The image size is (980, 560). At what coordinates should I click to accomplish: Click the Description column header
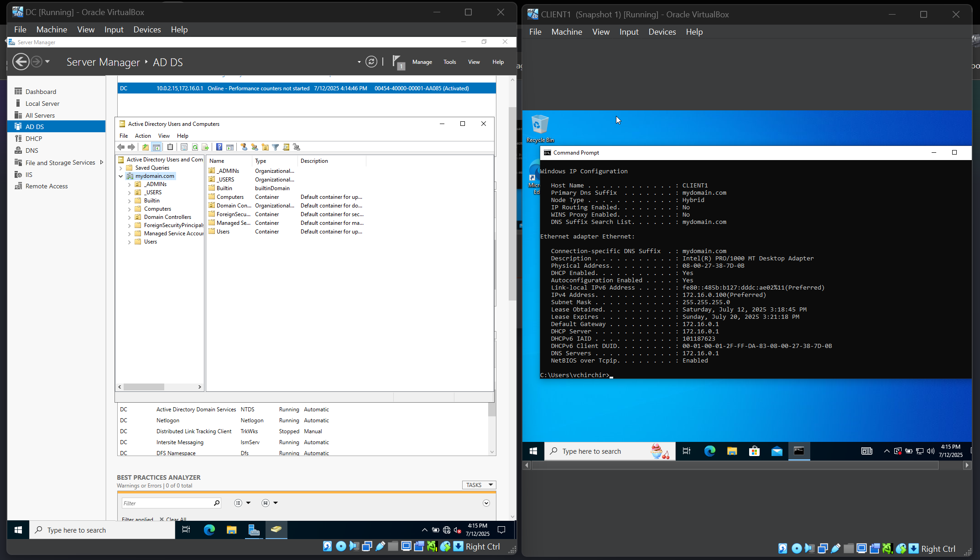(x=332, y=161)
